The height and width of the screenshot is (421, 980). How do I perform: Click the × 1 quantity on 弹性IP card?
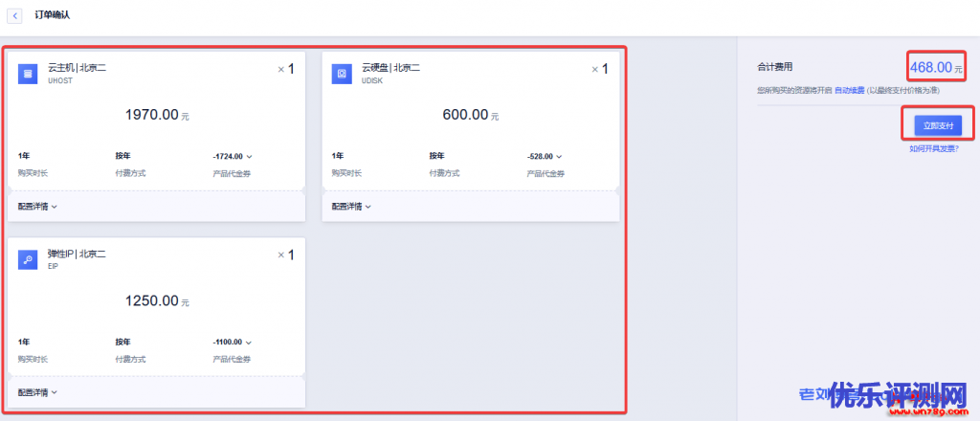[286, 255]
